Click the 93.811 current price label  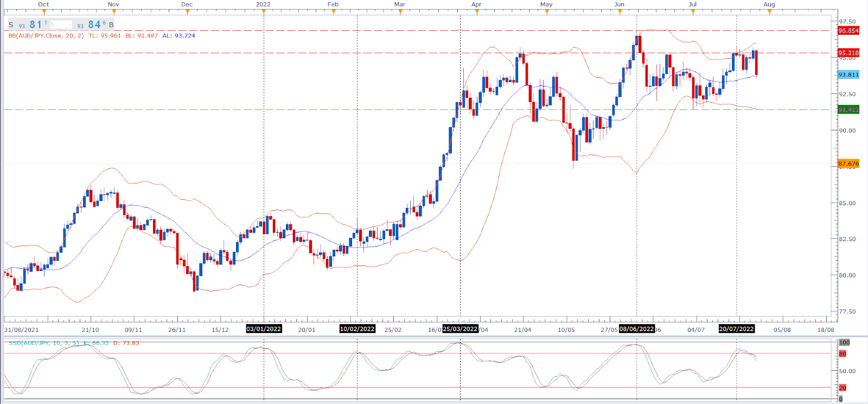click(848, 75)
